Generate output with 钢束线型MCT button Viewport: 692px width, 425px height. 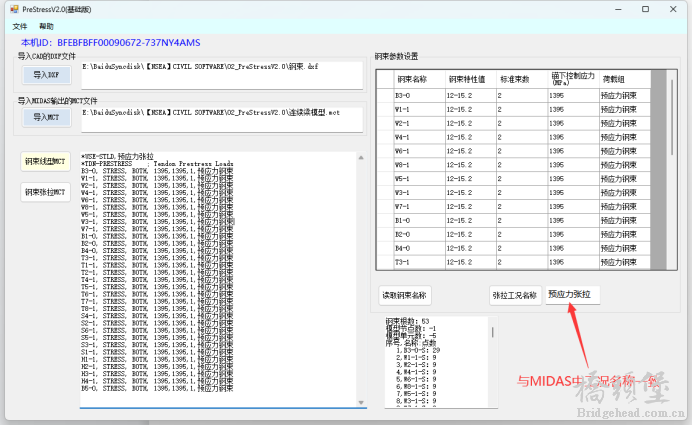45,162
